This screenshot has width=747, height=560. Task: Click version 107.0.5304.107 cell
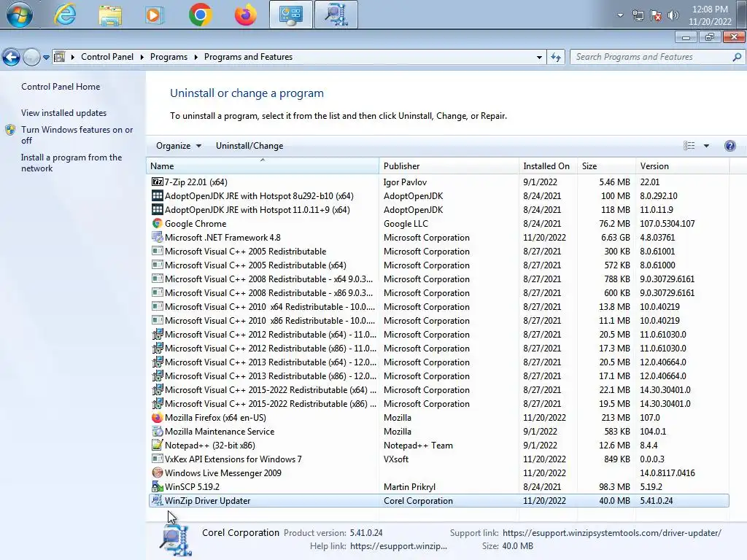point(667,223)
